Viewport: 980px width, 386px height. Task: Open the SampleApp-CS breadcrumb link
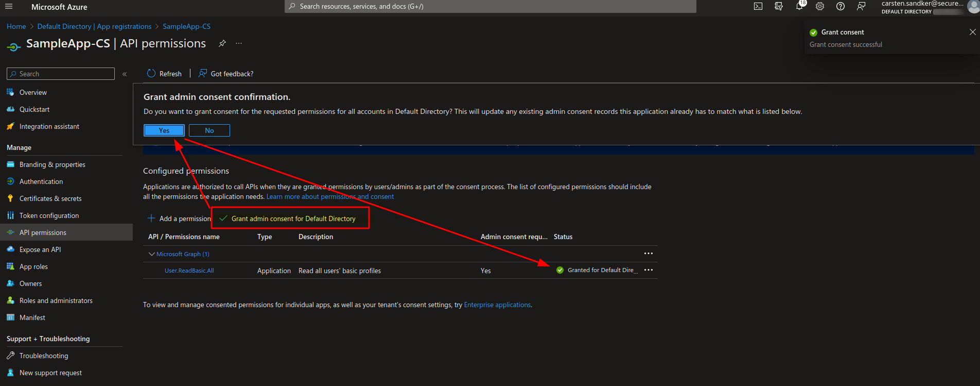point(186,26)
